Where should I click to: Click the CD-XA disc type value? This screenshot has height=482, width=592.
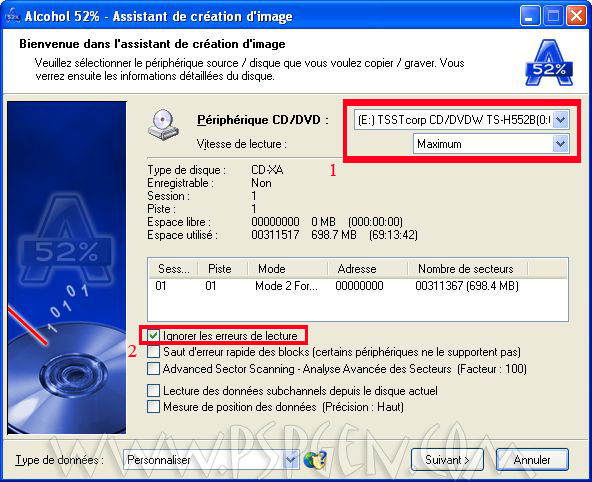coord(267,170)
